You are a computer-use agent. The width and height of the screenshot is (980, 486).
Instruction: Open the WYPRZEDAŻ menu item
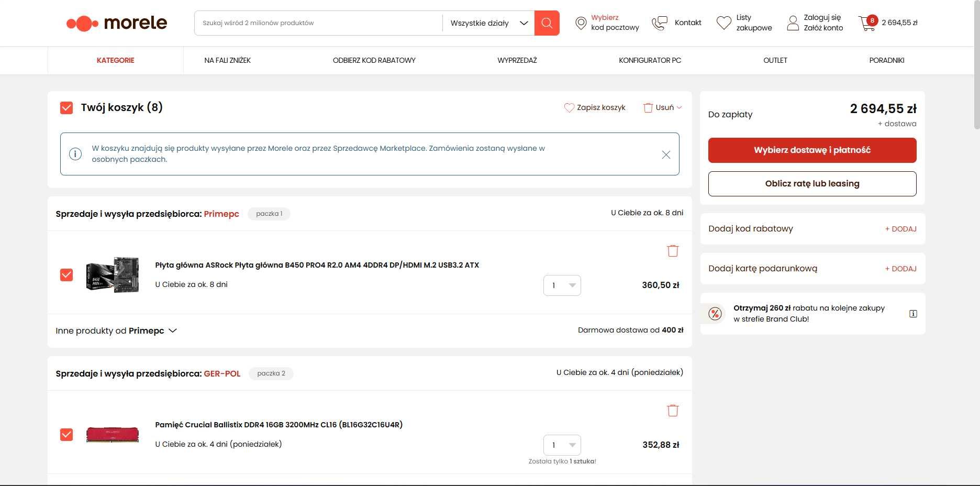[x=517, y=60]
